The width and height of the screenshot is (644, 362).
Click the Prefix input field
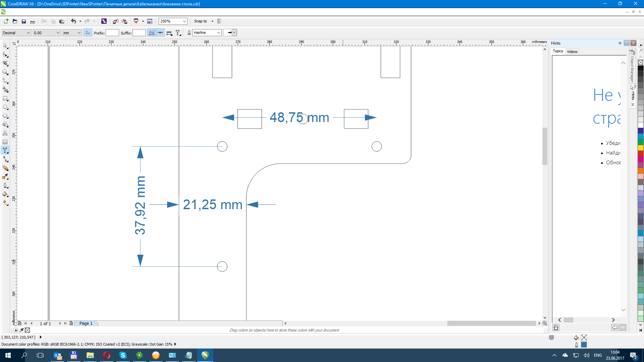112,33
